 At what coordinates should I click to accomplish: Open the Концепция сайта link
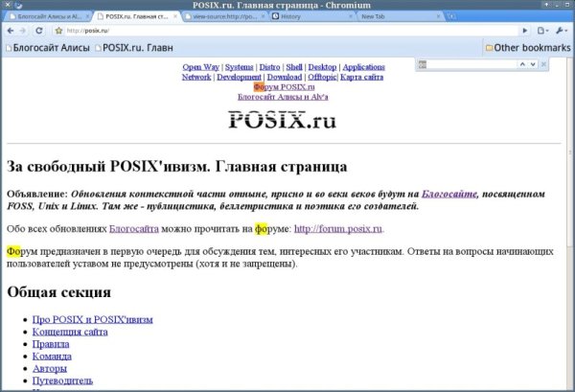tap(70, 332)
